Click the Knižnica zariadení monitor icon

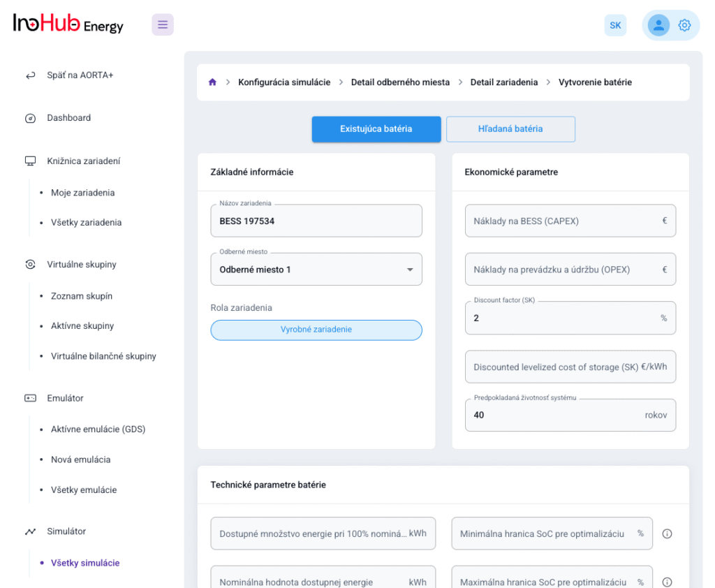click(x=30, y=161)
